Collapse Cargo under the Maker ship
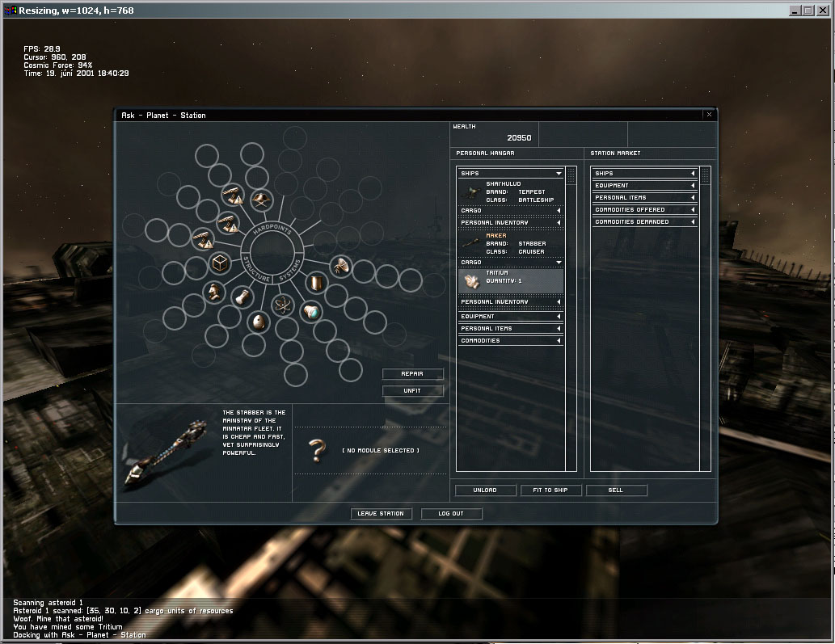The width and height of the screenshot is (835, 644). [510, 262]
